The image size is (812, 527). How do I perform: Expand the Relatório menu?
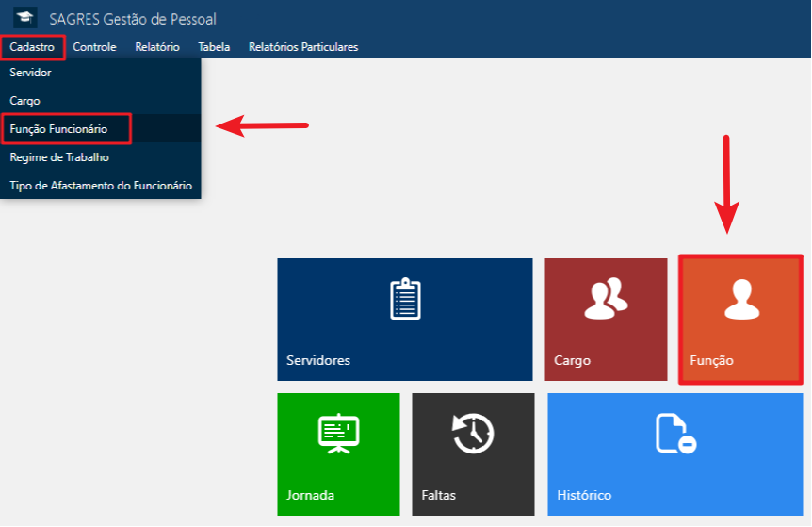pyautogui.click(x=156, y=46)
